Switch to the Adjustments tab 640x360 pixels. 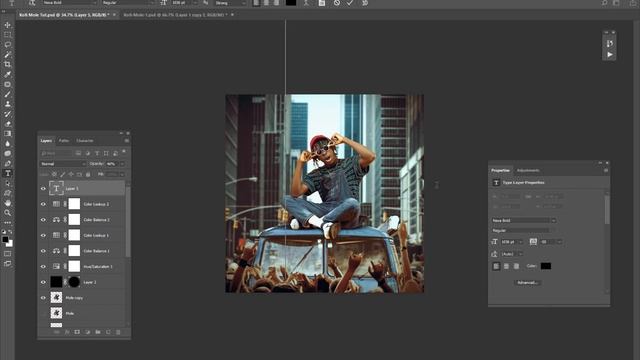pos(528,171)
